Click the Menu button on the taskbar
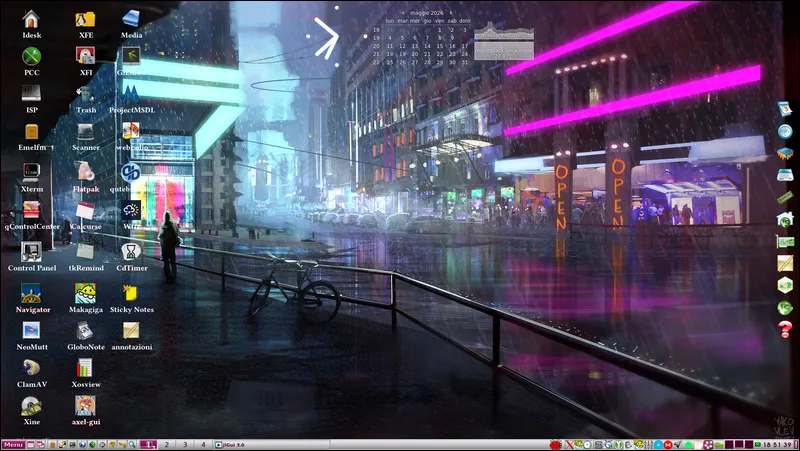Viewport: 800px width, 451px height. pos(13,445)
